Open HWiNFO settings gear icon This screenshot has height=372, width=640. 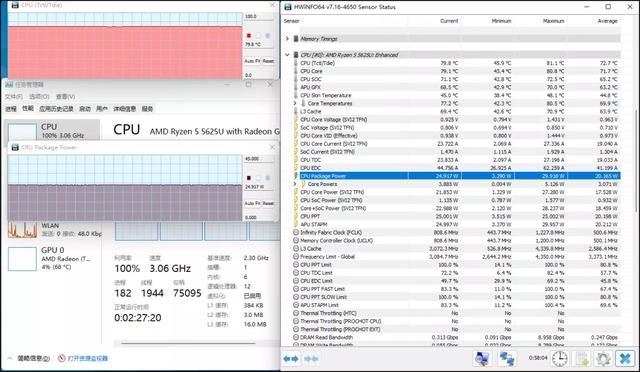pyautogui.click(x=603, y=359)
